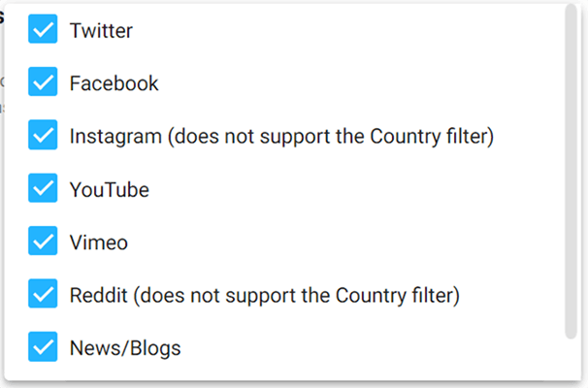
Task: Click the Instagram label text
Action: pyautogui.click(x=114, y=137)
